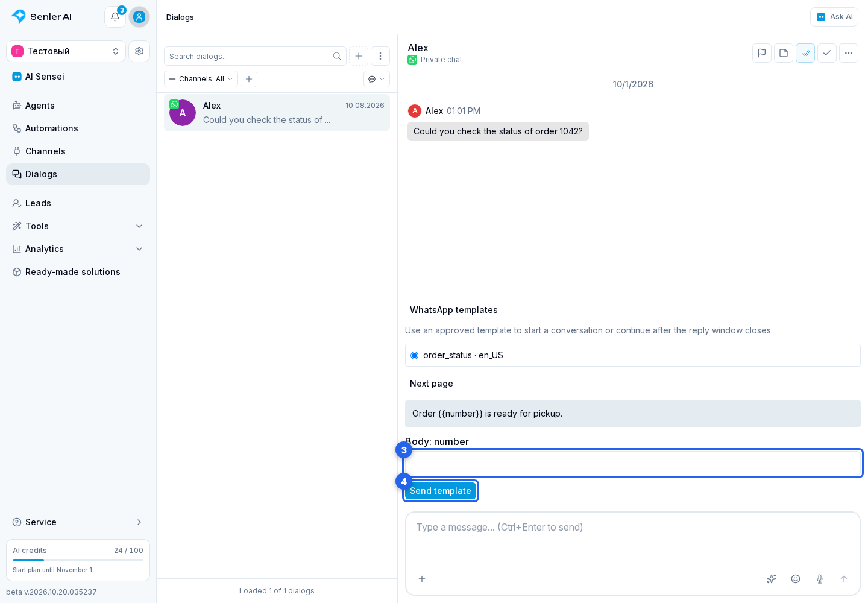
Task: Click the magnifier icon in the dialog search
Action: point(337,56)
